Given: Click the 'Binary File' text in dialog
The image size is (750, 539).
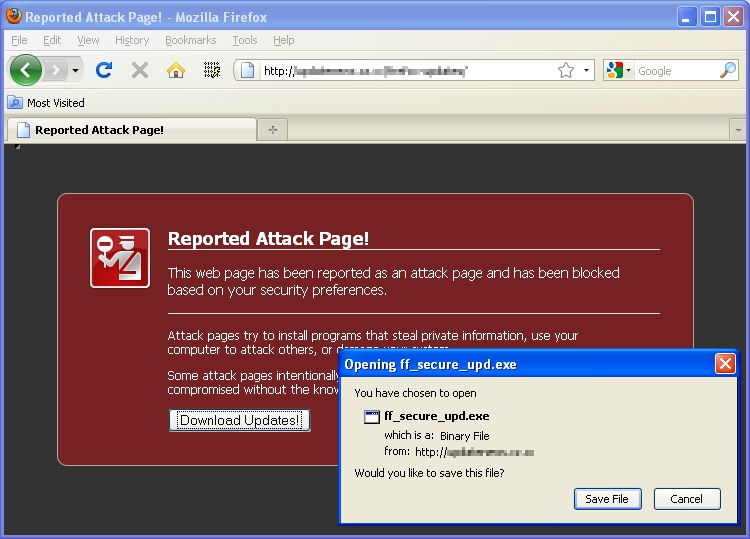Looking at the screenshot, I should pyautogui.click(x=464, y=436).
